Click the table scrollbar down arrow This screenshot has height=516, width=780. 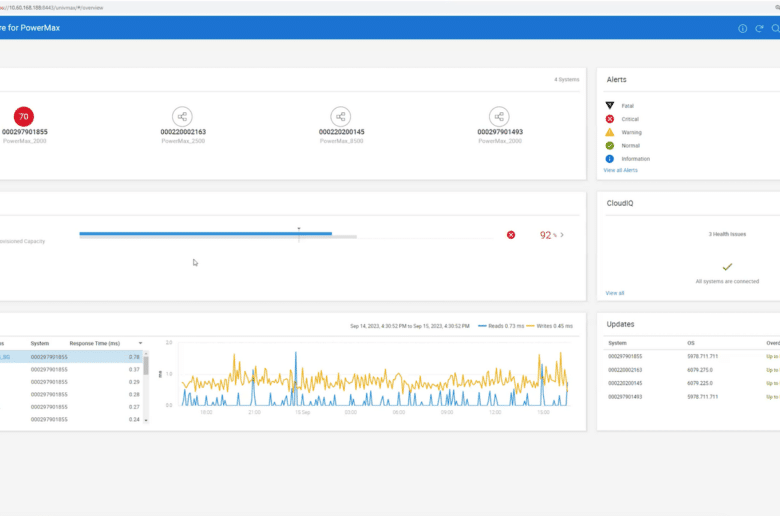click(x=146, y=420)
